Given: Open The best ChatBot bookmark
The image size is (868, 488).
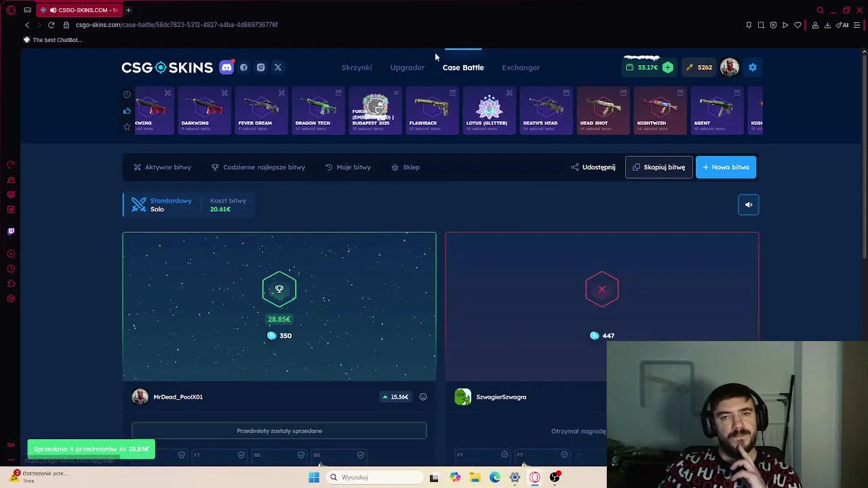Looking at the screenshot, I should (52, 40).
